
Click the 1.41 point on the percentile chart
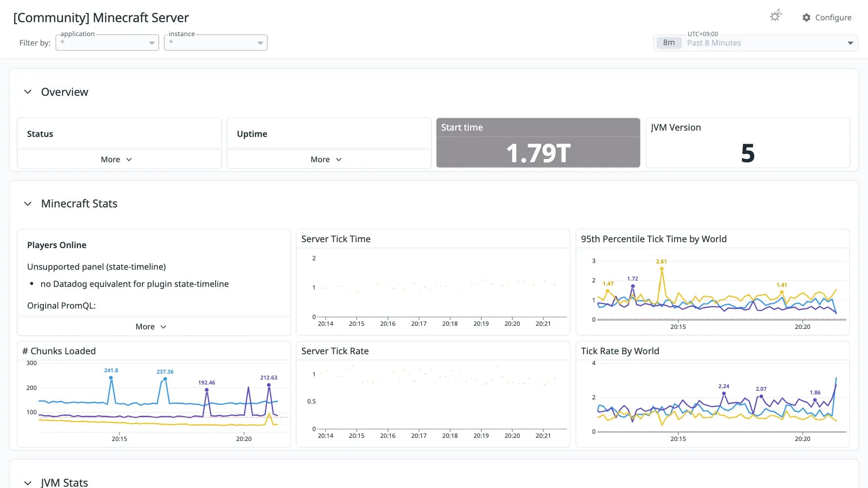(x=782, y=292)
